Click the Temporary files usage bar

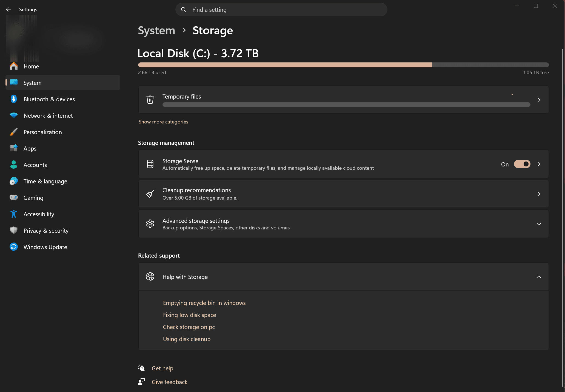346,105
